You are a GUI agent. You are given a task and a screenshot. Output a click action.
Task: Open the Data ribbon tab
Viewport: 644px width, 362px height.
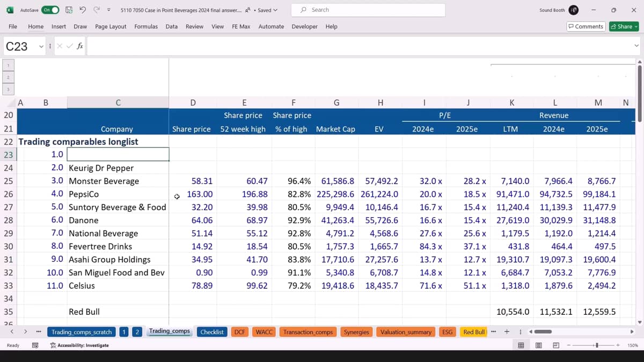(172, 26)
